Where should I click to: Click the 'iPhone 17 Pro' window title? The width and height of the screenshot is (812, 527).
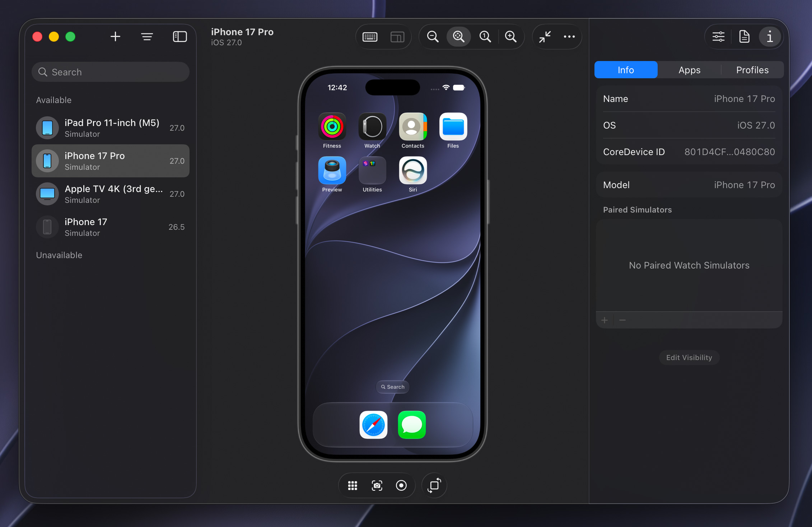[242, 32]
